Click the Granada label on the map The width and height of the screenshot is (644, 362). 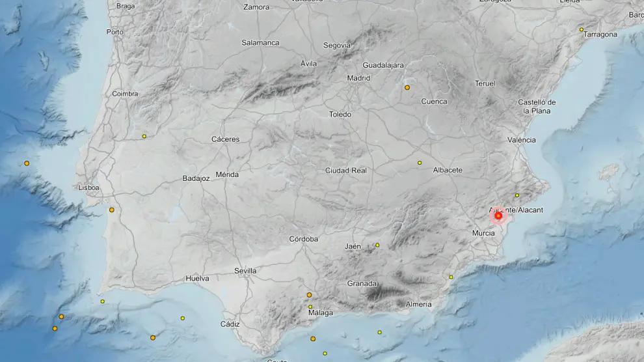(362, 284)
